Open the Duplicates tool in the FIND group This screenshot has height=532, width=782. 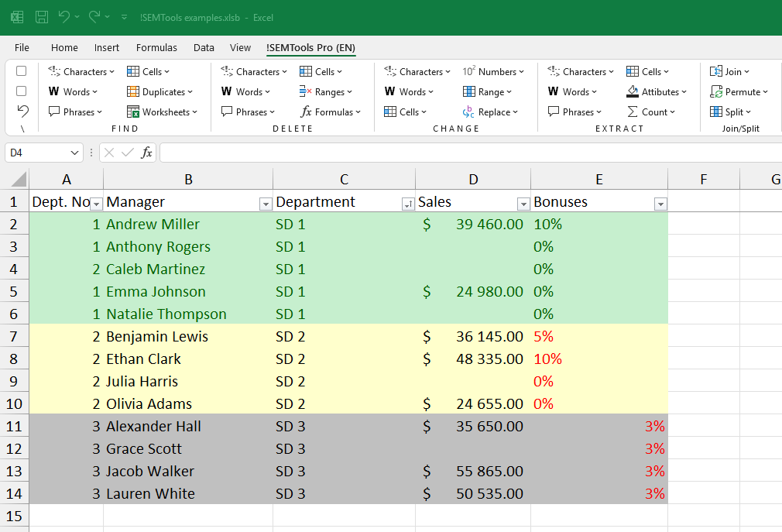(x=160, y=91)
